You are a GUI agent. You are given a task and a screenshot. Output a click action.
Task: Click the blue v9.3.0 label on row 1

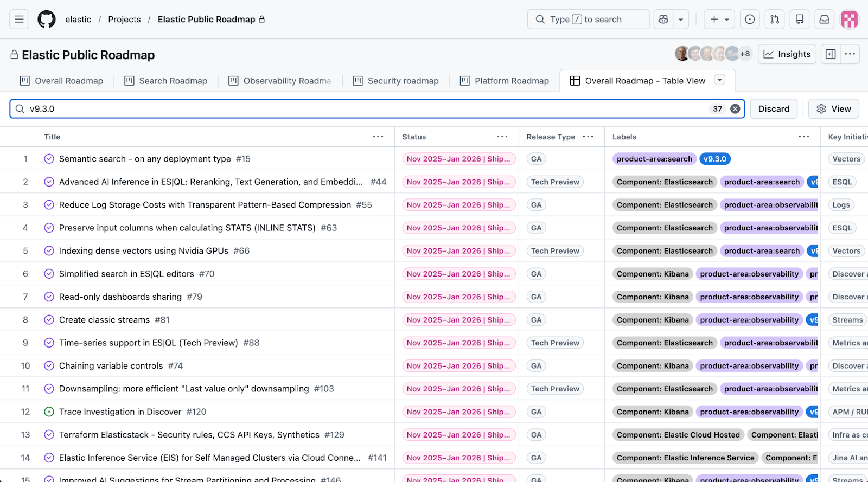(714, 159)
